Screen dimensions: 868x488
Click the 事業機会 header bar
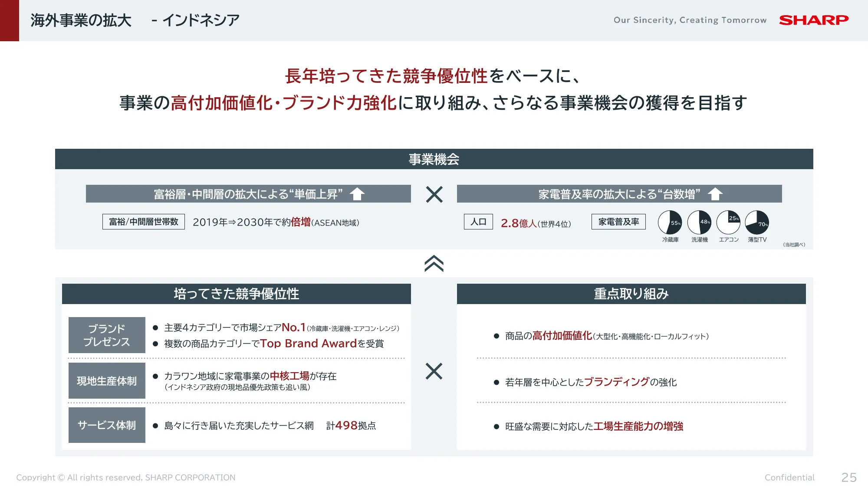pos(434,159)
